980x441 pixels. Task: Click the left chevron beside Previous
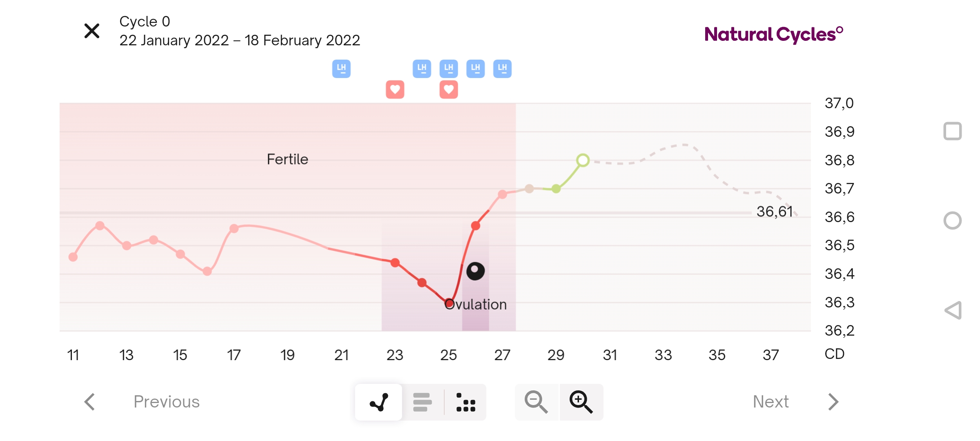click(90, 402)
